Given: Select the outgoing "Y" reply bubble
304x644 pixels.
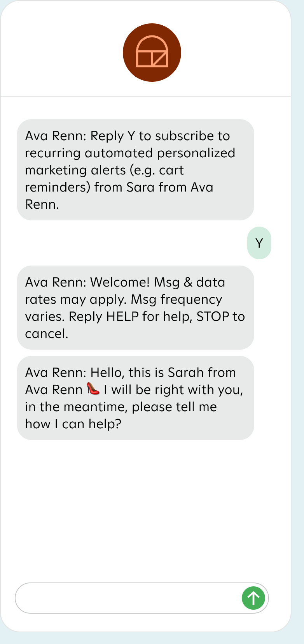Looking at the screenshot, I should [259, 243].
